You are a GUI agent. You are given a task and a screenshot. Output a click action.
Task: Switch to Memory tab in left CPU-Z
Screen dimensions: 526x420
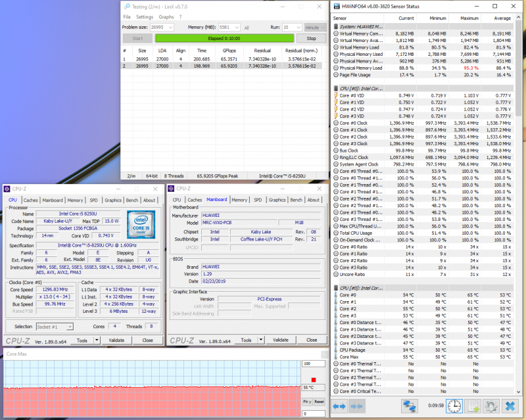click(x=75, y=200)
